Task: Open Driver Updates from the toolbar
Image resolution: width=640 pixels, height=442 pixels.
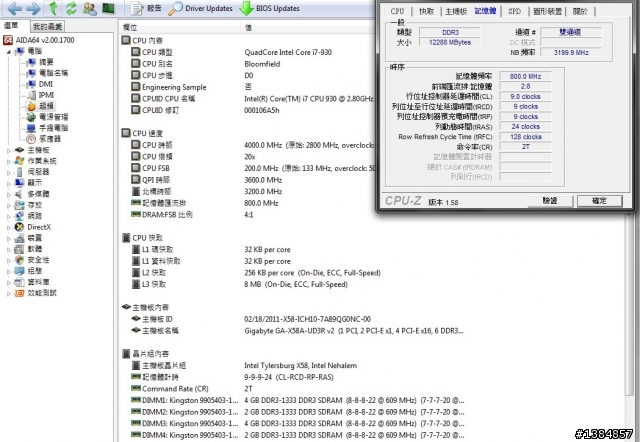Action: 200,8
